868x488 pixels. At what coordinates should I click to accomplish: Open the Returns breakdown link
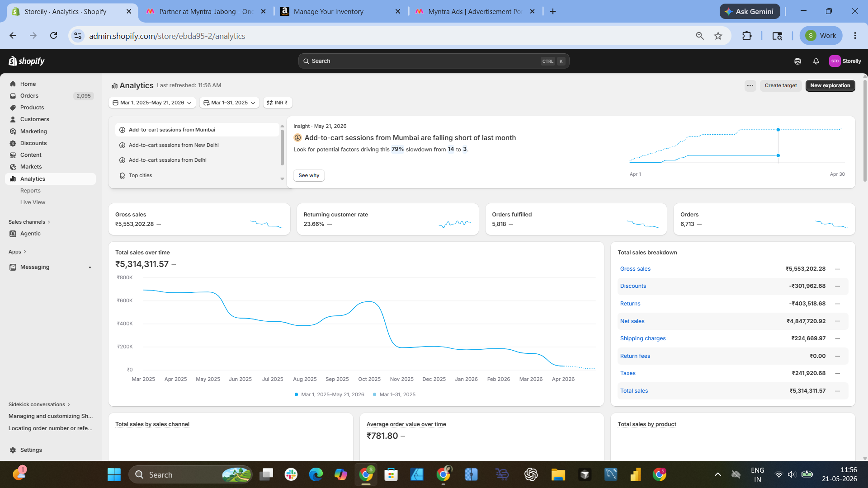coord(630,304)
